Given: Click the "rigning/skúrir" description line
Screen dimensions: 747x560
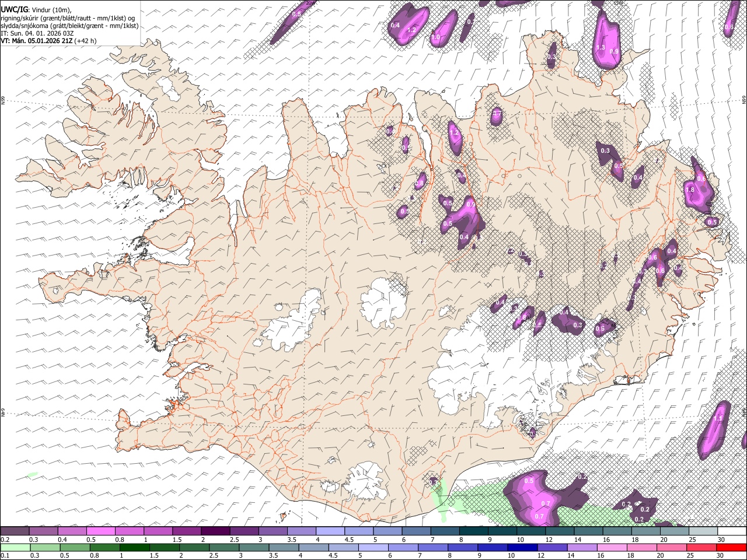Looking at the screenshot, I should (68, 17).
